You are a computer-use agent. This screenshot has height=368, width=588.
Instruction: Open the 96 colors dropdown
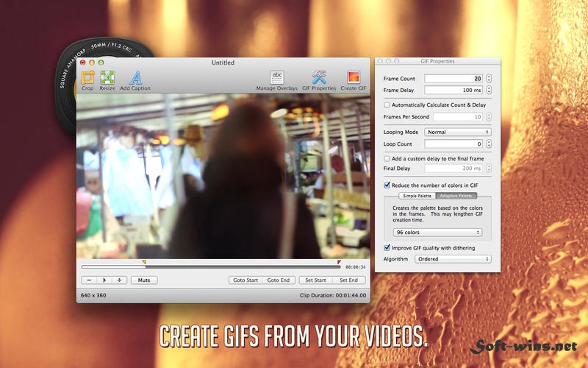(437, 233)
